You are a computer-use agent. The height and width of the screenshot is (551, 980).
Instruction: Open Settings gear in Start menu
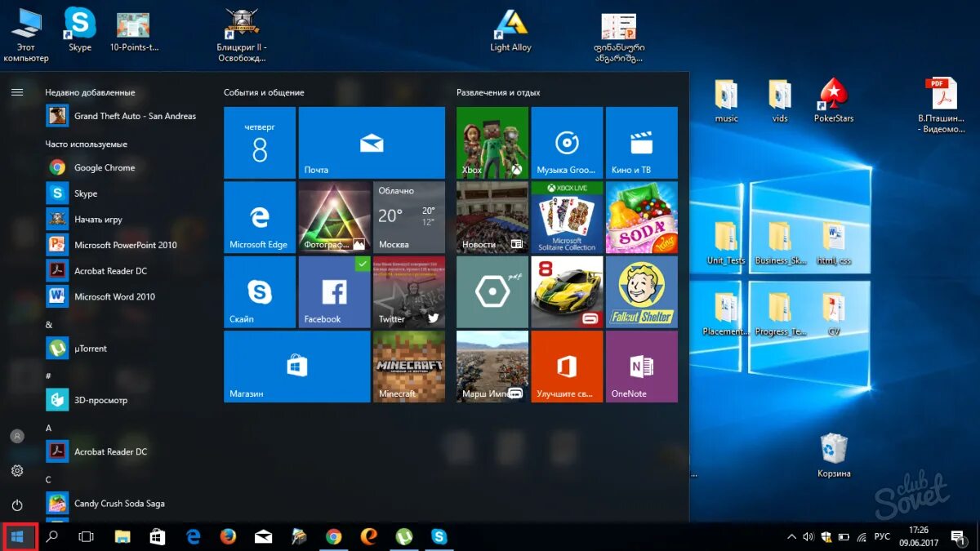click(x=17, y=471)
